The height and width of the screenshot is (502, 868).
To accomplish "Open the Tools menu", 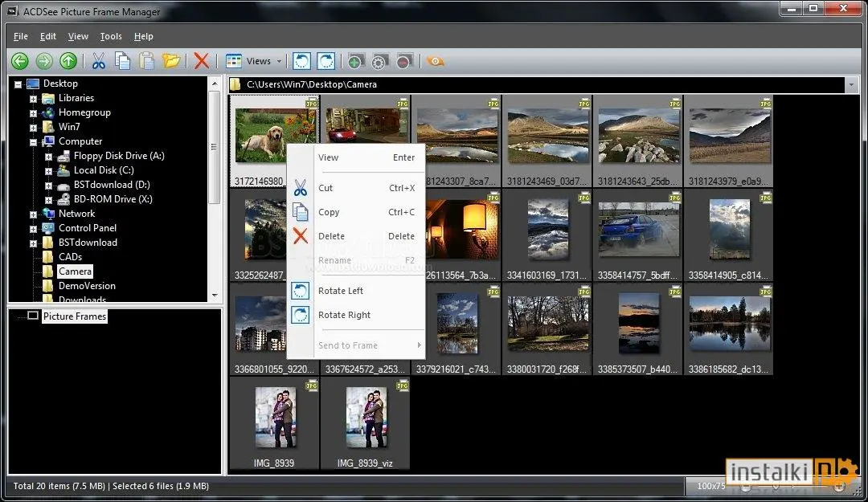I will click(x=111, y=36).
